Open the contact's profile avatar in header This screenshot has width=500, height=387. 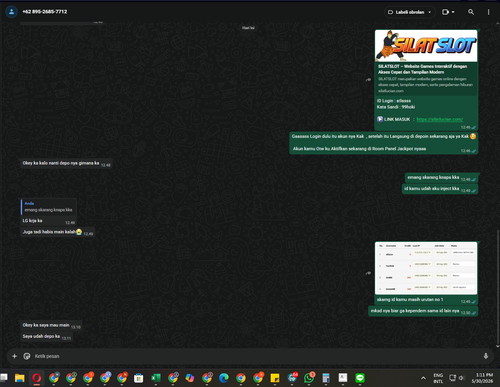[x=11, y=12]
